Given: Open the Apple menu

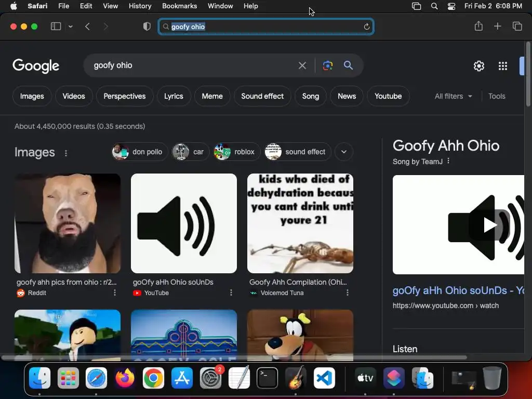Looking at the screenshot, I should (x=14, y=6).
